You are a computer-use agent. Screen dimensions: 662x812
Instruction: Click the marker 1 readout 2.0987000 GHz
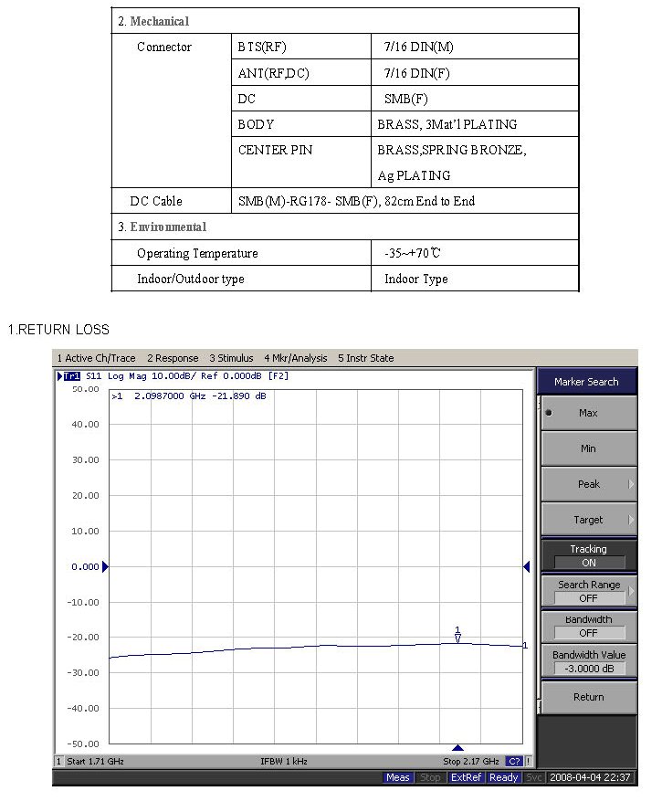[x=189, y=396]
